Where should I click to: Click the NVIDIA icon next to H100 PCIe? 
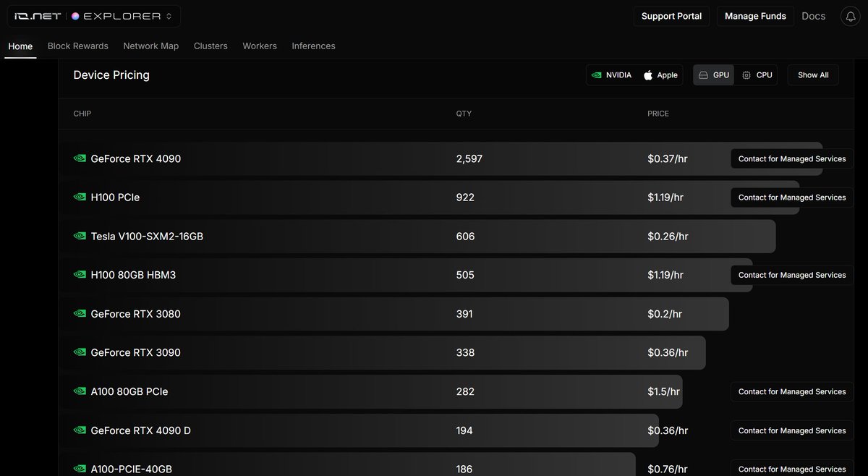click(x=80, y=197)
